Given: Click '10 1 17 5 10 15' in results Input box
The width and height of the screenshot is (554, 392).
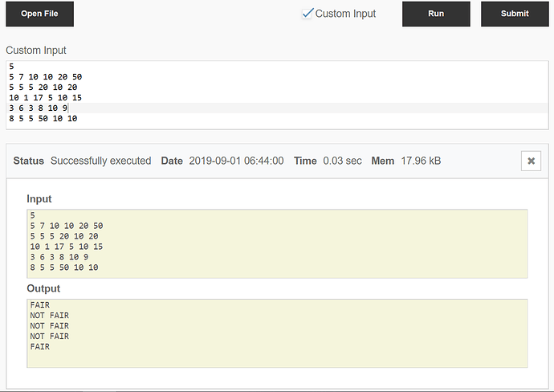Looking at the screenshot, I should pyautogui.click(x=67, y=247).
